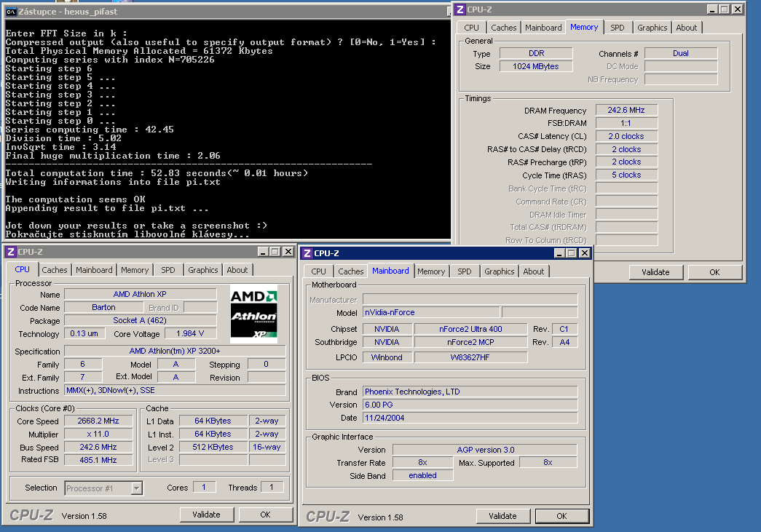The height and width of the screenshot is (532, 761).
Task: Click the Package value Socket A (462)
Action: point(140,320)
